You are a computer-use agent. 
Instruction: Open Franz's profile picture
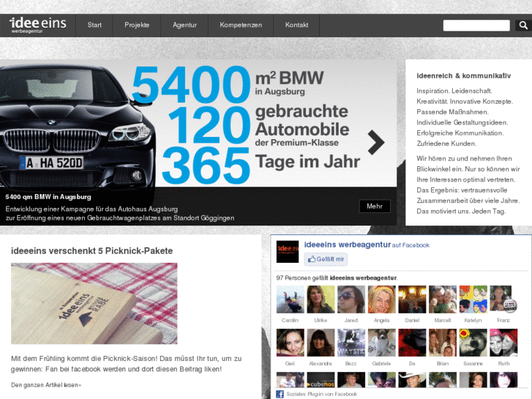503,299
